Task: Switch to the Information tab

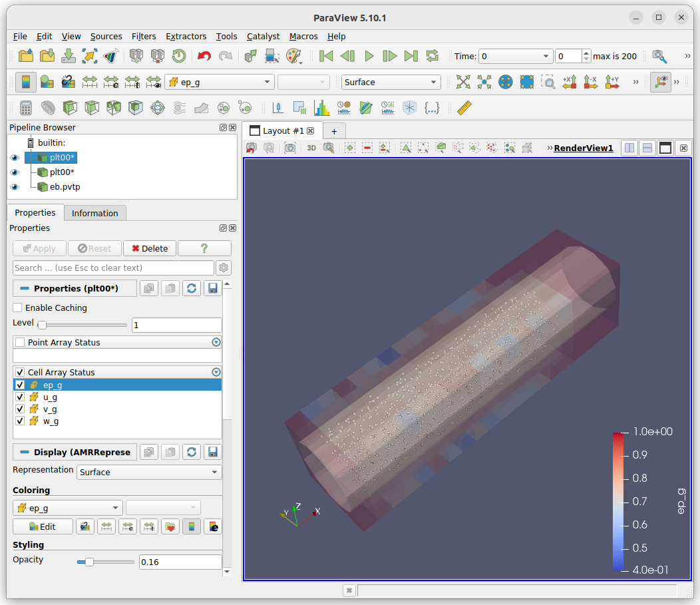Action: pyautogui.click(x=94, y=213)
